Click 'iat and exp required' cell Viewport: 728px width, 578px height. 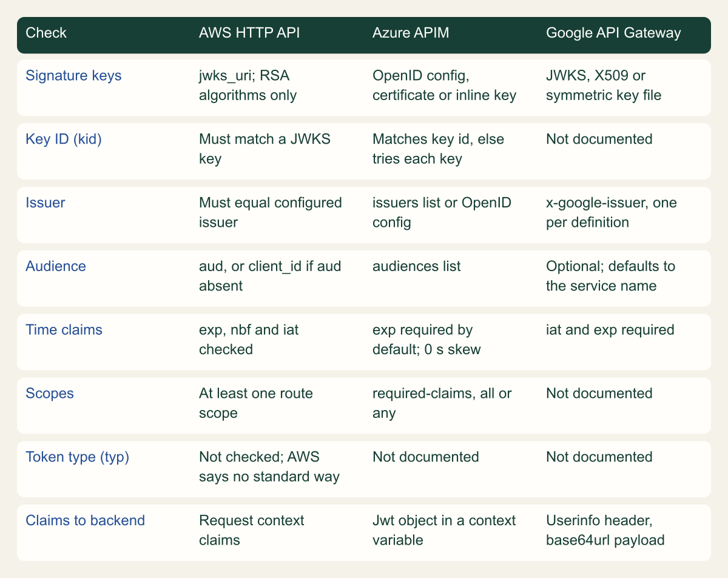610,330
